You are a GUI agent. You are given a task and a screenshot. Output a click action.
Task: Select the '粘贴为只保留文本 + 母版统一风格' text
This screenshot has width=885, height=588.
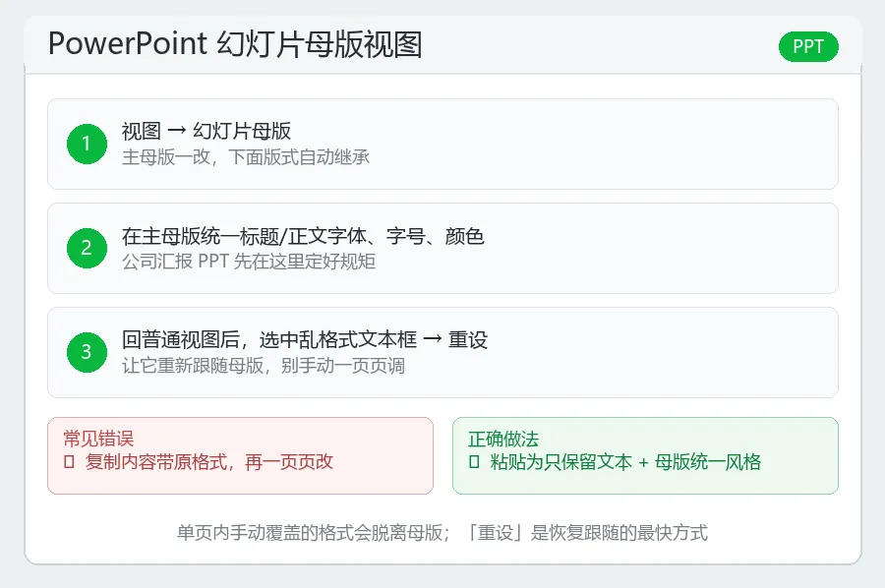coord(625,462)
